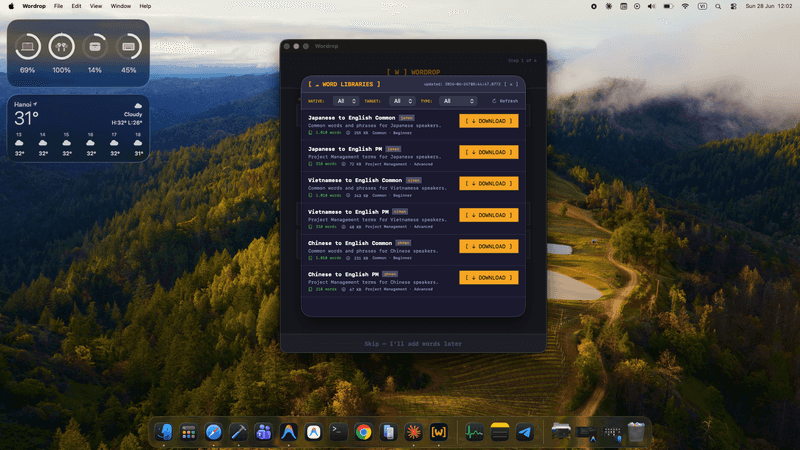Refresh the word libraries list
This screenshot has height=450, width=800.
click(505, 101)
